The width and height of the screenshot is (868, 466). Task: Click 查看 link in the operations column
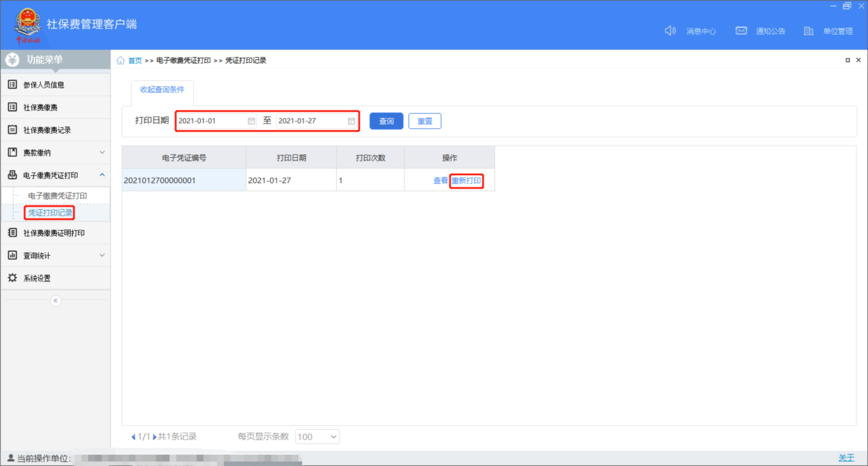click(x=440, y=181)
